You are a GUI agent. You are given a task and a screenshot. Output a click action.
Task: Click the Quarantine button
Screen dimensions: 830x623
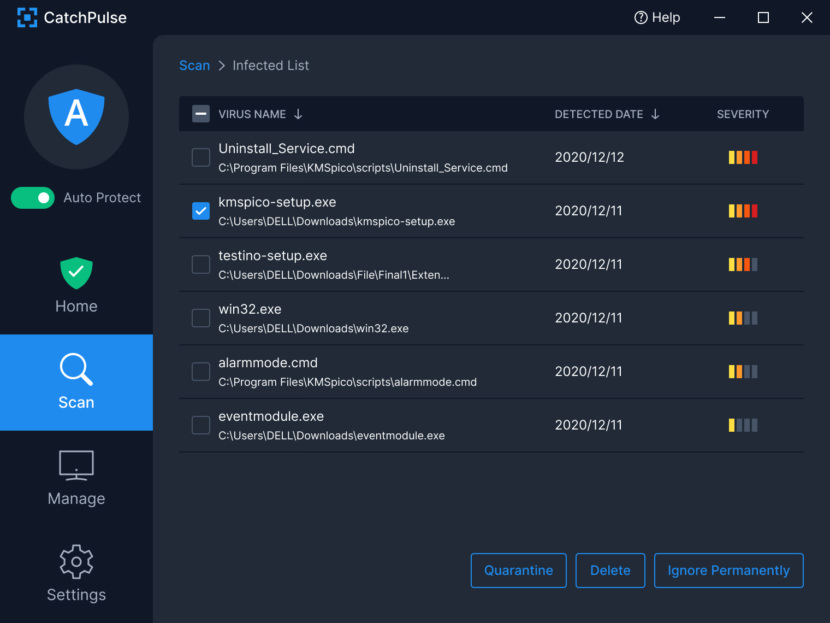click(518, 570)
